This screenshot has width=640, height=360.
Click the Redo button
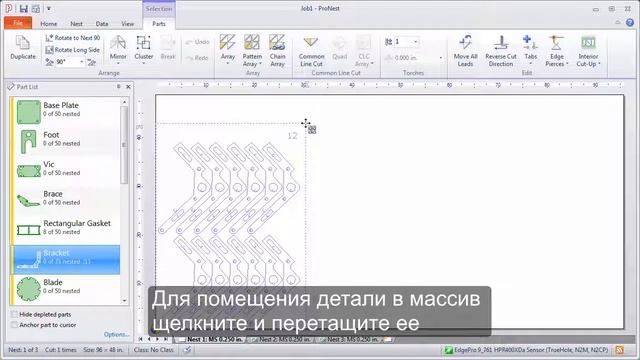pos(197,58)
